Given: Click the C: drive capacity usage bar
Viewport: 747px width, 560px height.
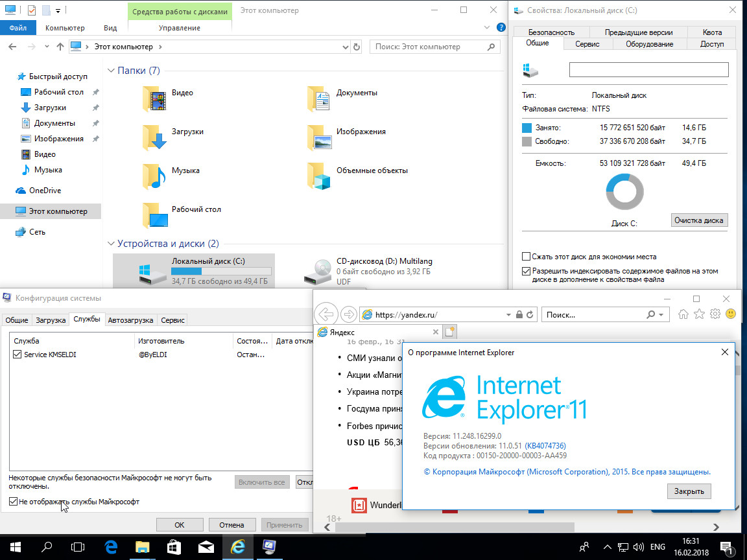Looking at the screenshot, I should [x=222, y=272].
